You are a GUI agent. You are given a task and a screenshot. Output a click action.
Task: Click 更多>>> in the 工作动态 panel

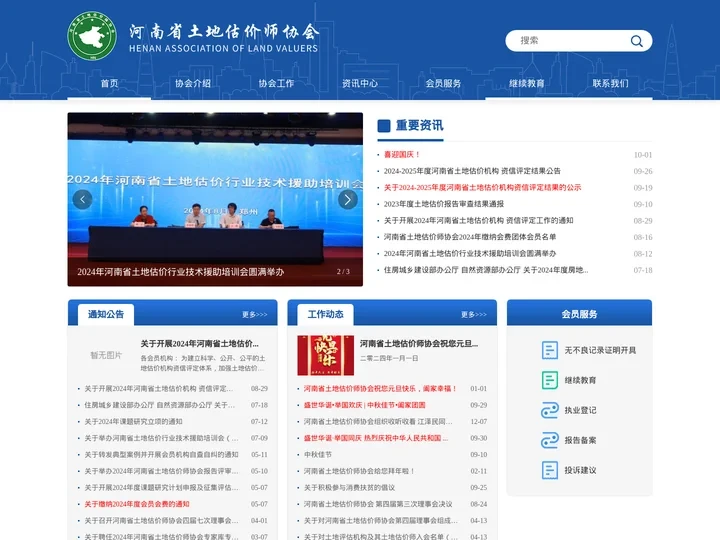point(474,315)
